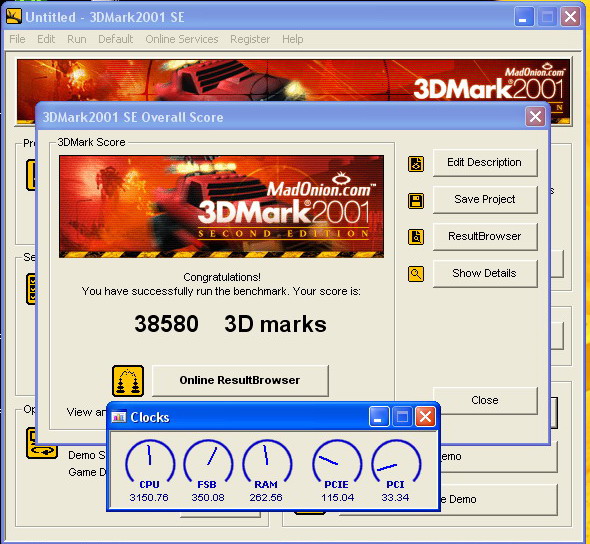Click the PCIE clock gauge
This screenshot has width=590, height=544.
337,460
